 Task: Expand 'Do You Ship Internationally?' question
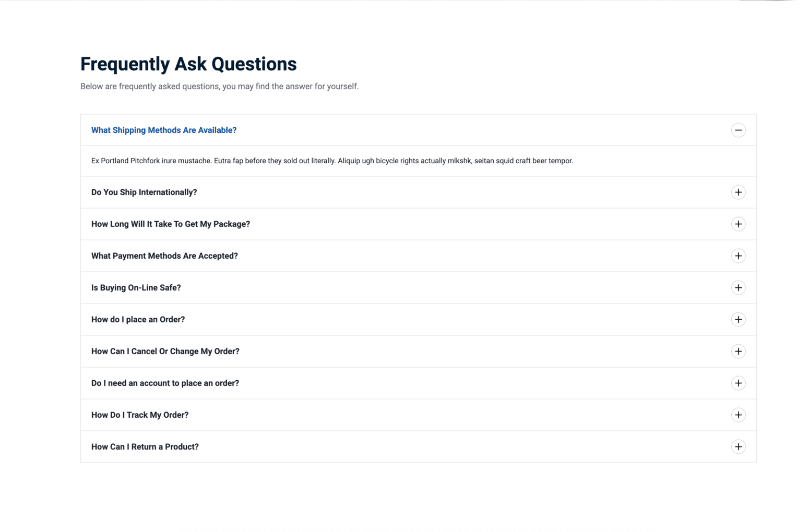(144, 192)
